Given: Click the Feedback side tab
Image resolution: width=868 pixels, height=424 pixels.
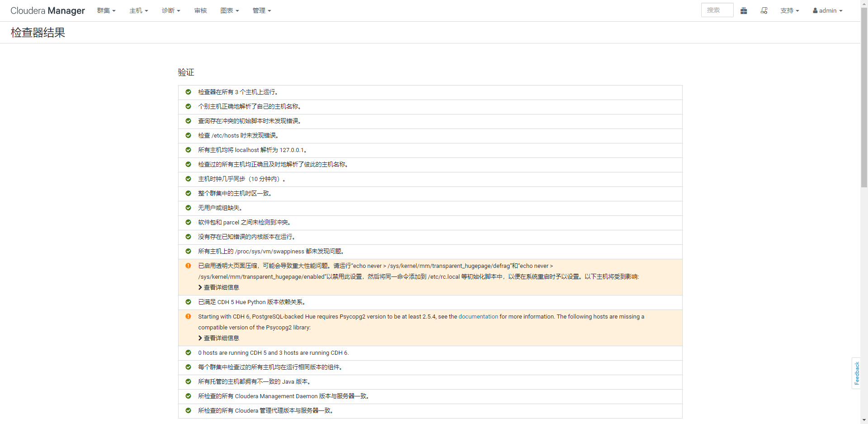Looking at the screenshot, I should pos(856,373).
